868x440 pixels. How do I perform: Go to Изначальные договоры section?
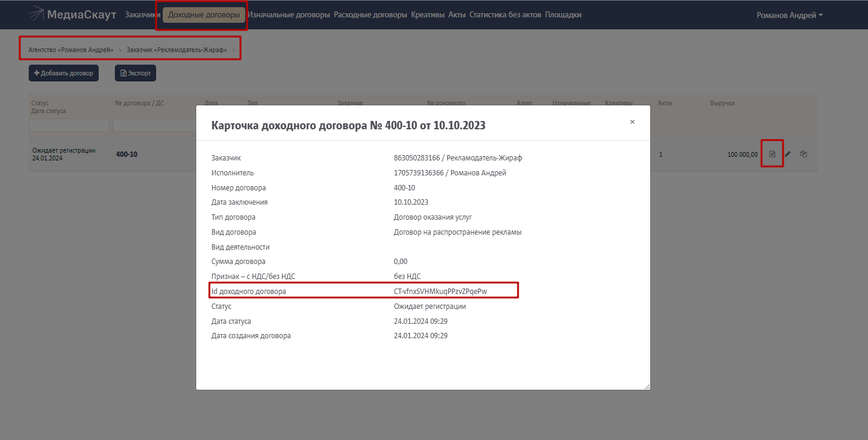point(289,15)
